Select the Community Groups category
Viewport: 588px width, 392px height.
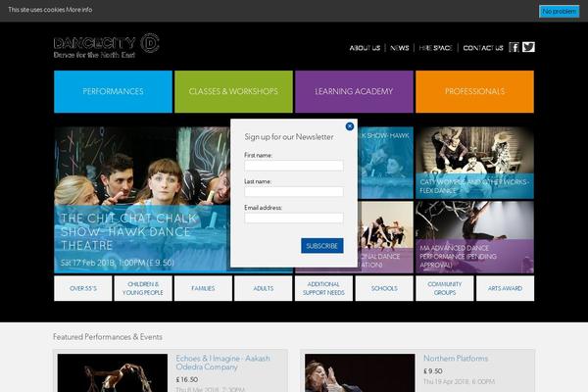pos(445,288)
